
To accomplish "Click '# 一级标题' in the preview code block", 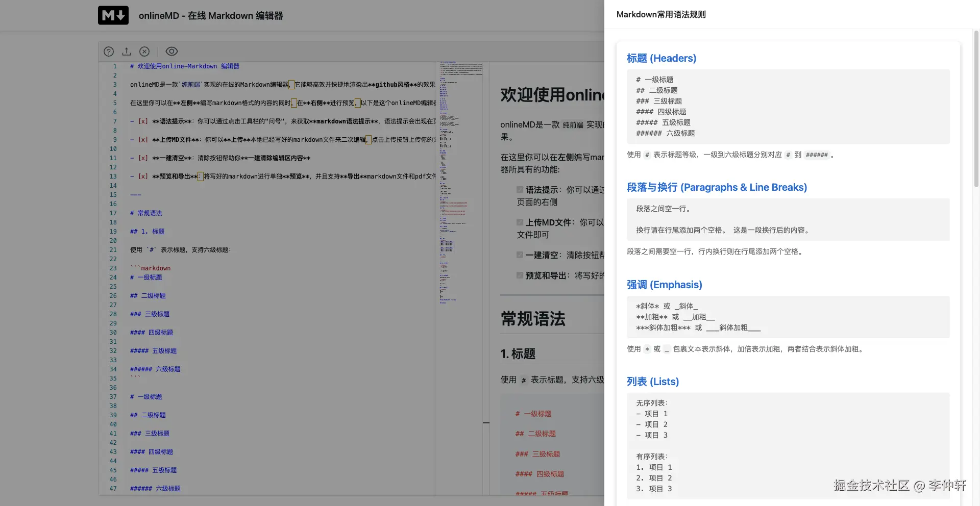I will pos(533,414).
